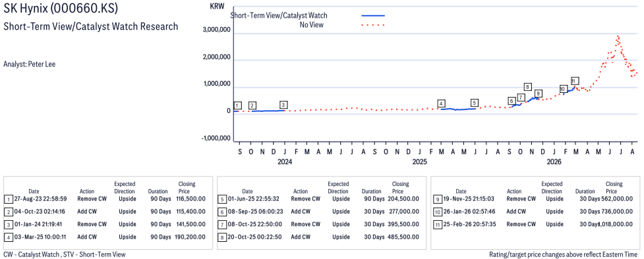Click chart marker 1 on the price line
The height and width of the screenshot is (259, 644).
[237, 105]
